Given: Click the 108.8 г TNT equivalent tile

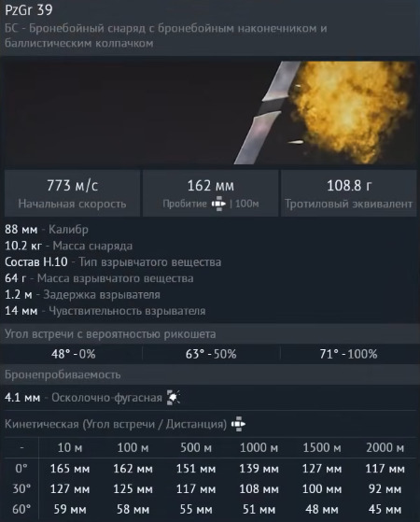Looking at the screenshot, I should click(x=348, y=193).
